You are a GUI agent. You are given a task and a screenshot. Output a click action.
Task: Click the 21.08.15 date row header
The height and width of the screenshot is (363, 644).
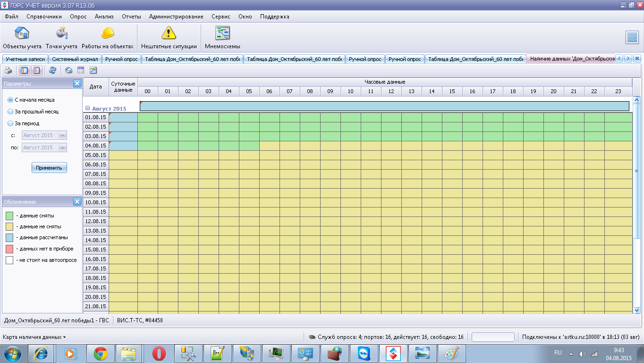click(x=96, y=306)
